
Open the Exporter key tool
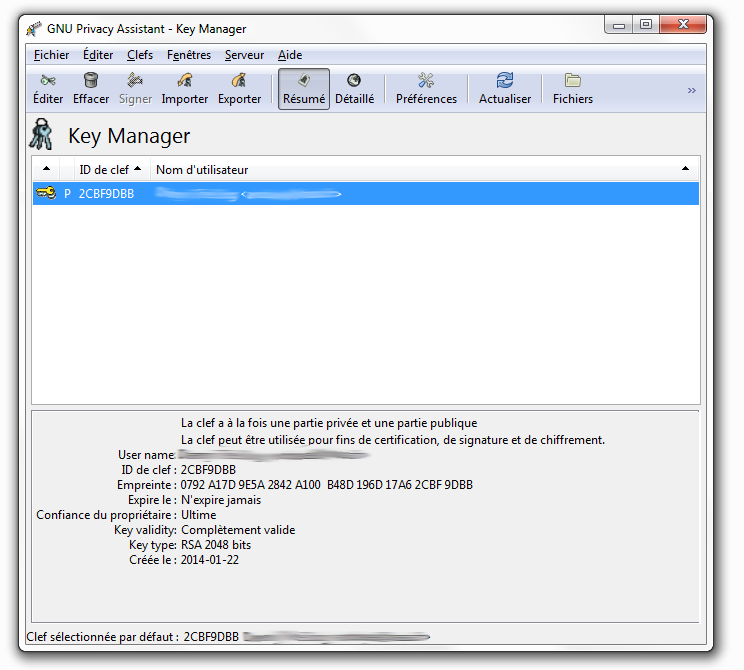tap(239, 89)
